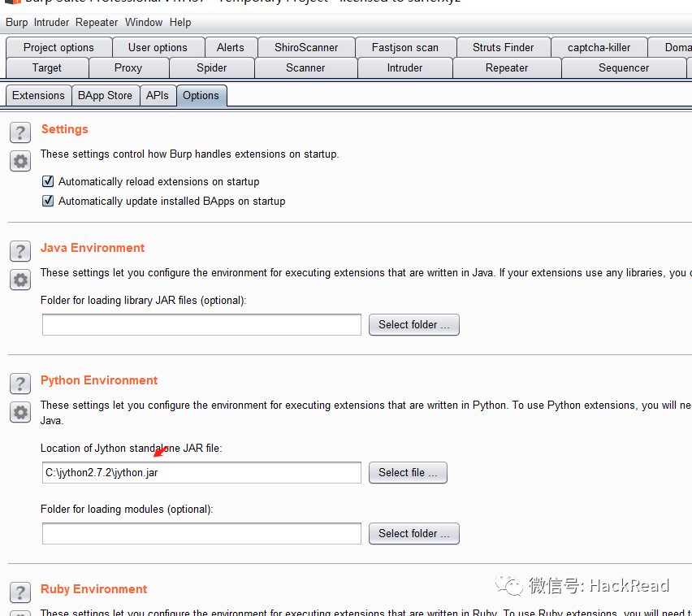Switch to the Target tab
The width and height of the screenshot is (692, 616).
click(x=47, y=68)
